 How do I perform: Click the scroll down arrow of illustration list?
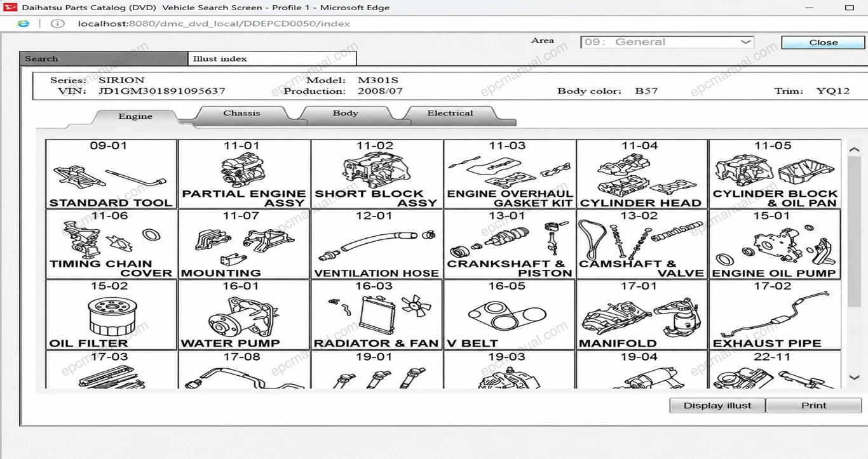tap(855, 377)
